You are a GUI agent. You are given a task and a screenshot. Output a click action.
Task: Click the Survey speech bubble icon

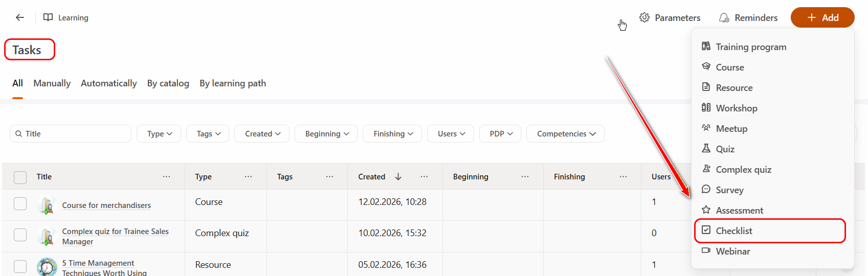coord(706,189)
